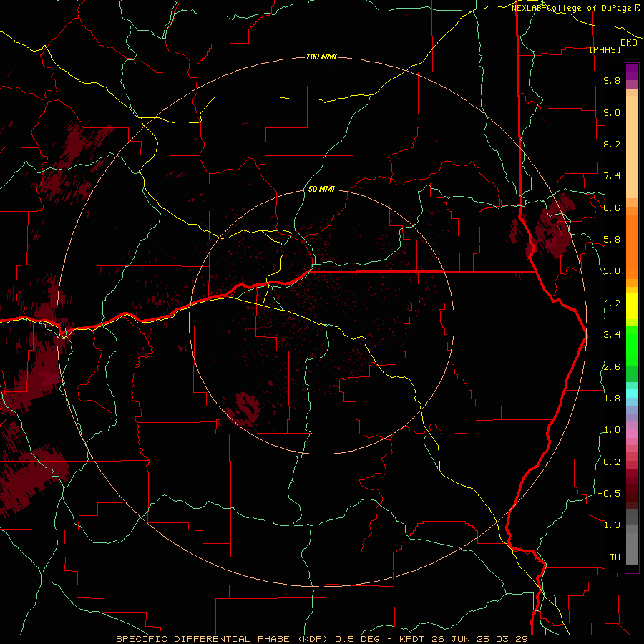The image size is (644, 644).
Task: Click the TH threshold label
Action: [615, 557]
